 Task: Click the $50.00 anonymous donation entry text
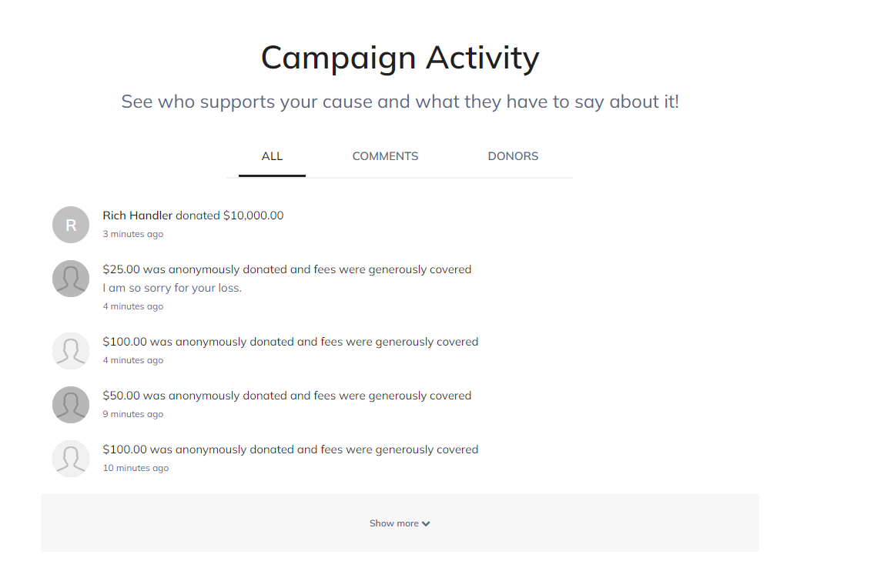click(x=286, y=396)
